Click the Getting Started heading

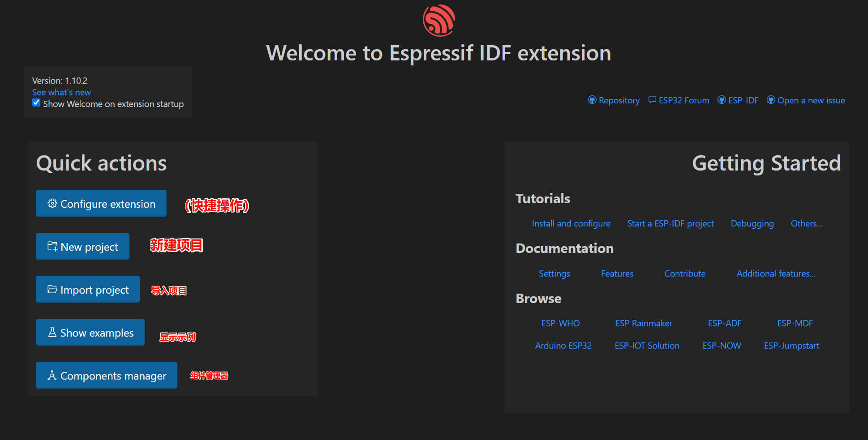[766, 163]
